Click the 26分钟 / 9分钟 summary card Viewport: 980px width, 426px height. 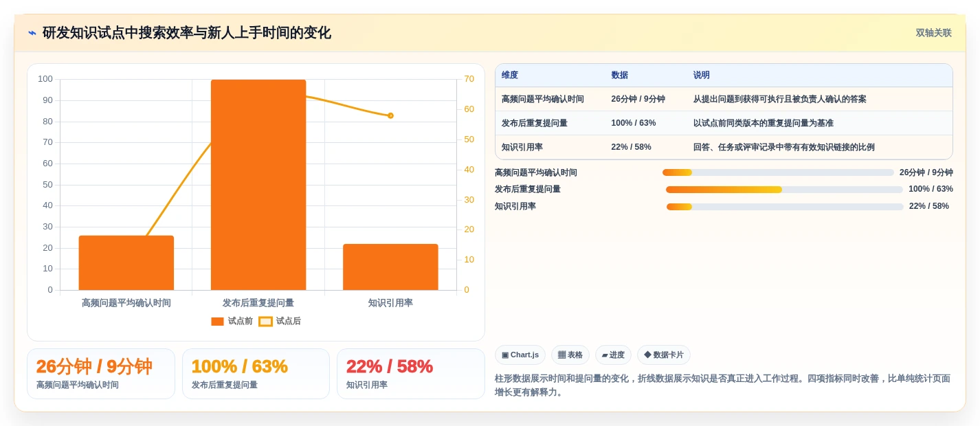pos(101,374)
